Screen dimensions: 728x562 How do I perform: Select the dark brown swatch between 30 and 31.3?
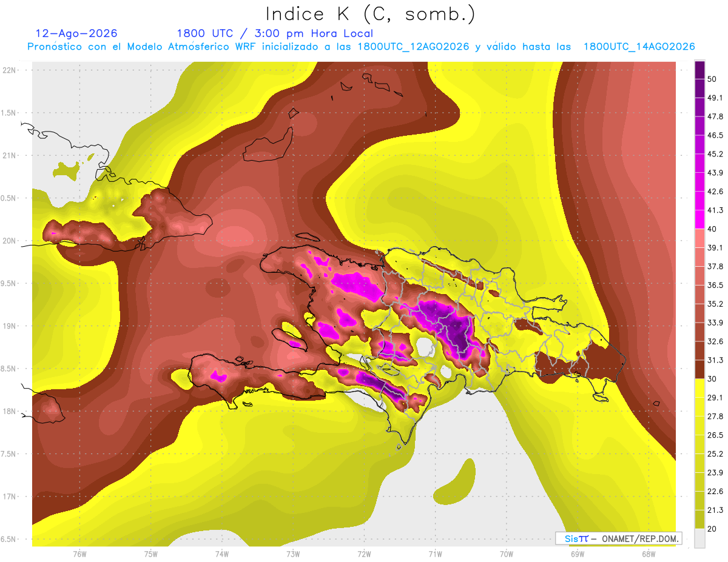[x=699, y=369]
